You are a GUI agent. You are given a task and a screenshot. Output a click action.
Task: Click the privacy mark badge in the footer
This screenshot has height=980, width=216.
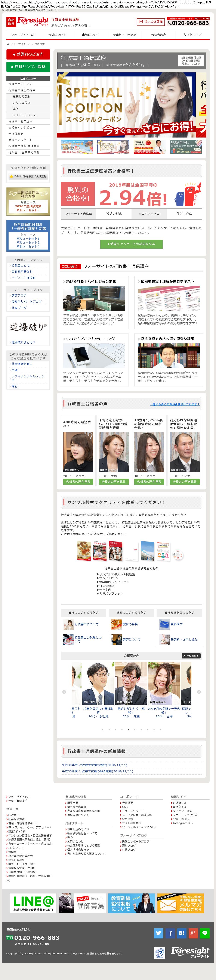pos(160,953)
